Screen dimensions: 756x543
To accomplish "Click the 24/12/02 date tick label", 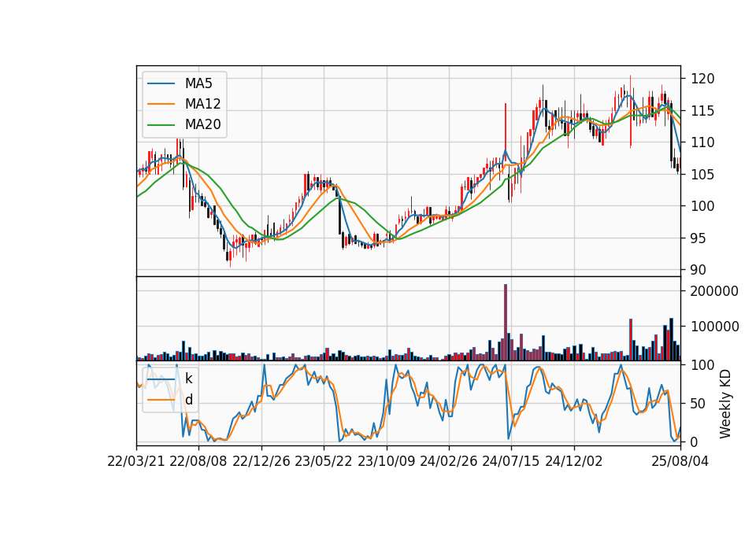I will (574, 461).
